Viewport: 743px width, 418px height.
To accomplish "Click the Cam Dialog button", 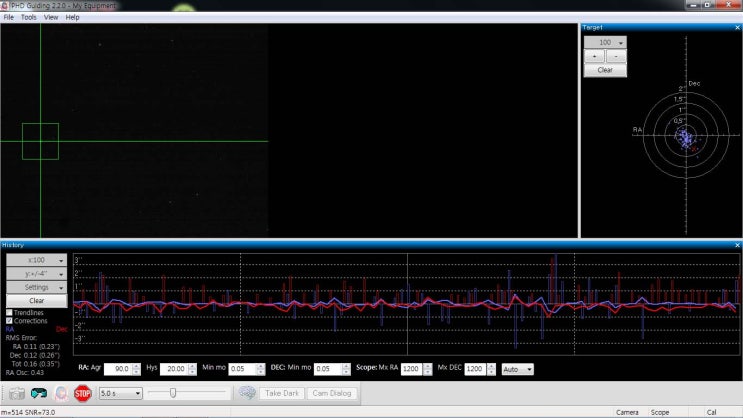I will [x=330, y=393].
